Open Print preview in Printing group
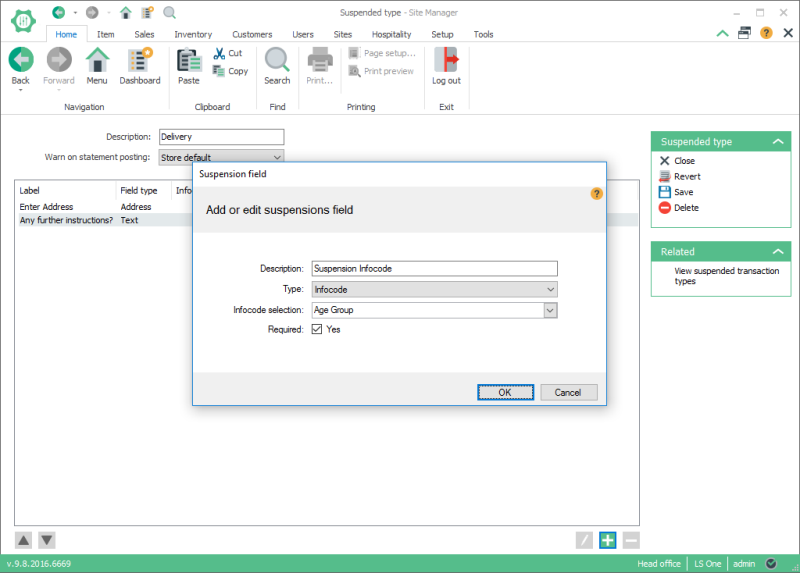Screen dimensions: 800x573 (x=382, y=71)
